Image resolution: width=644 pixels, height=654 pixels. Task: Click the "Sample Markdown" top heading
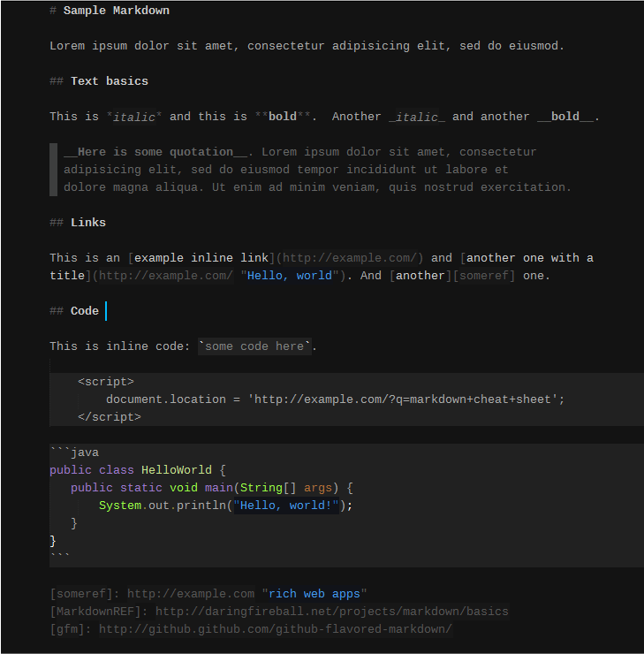tap(116, 11)
